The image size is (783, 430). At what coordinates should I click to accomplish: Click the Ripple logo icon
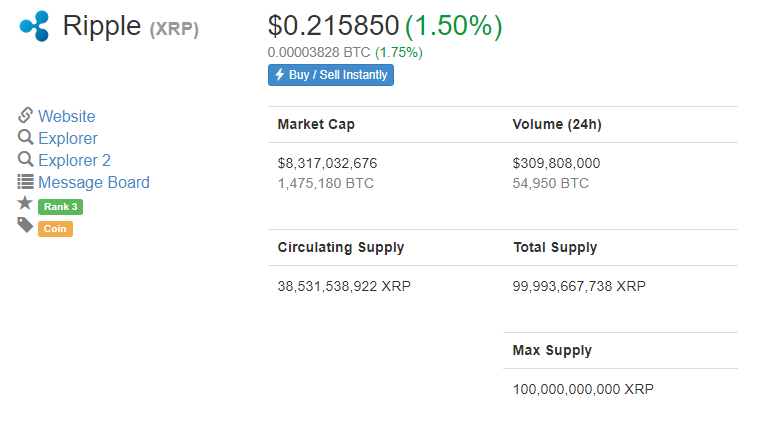(33, 25)
